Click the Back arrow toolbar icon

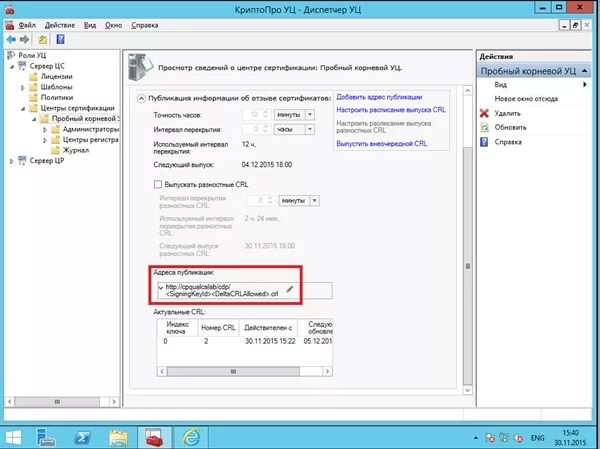point(11,39)
